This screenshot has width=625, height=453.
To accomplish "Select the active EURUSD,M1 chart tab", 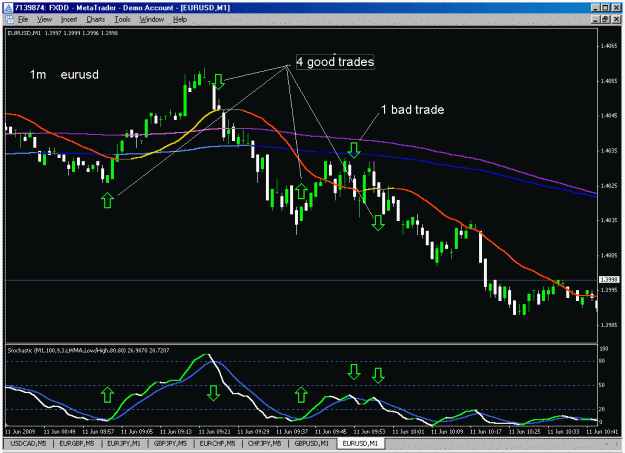I will click(360, 443).
